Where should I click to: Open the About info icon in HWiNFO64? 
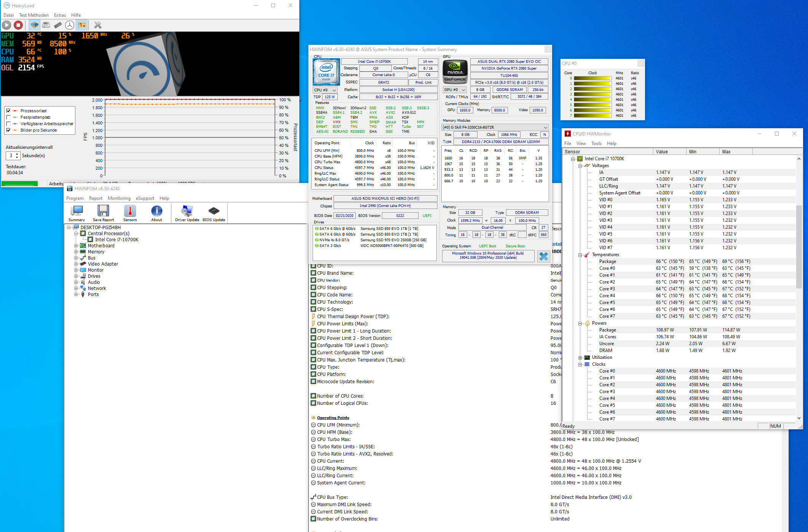[156, 213]
